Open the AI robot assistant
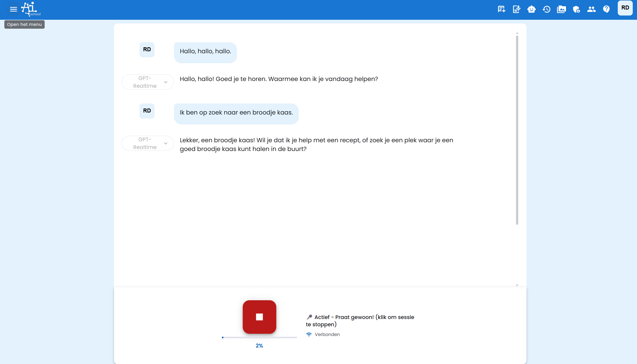This screenshot has width=637, height=364. pyautogui.click(x=532, y=9)
